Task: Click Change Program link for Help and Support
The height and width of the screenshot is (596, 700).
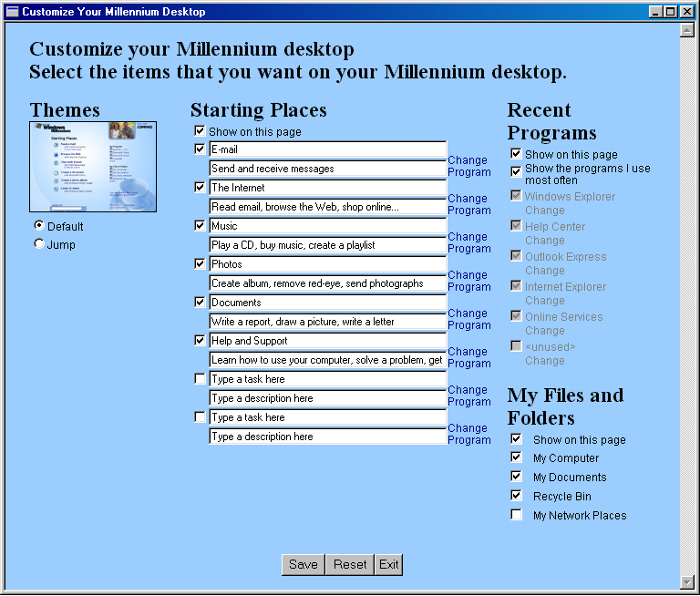Action: 469,357
